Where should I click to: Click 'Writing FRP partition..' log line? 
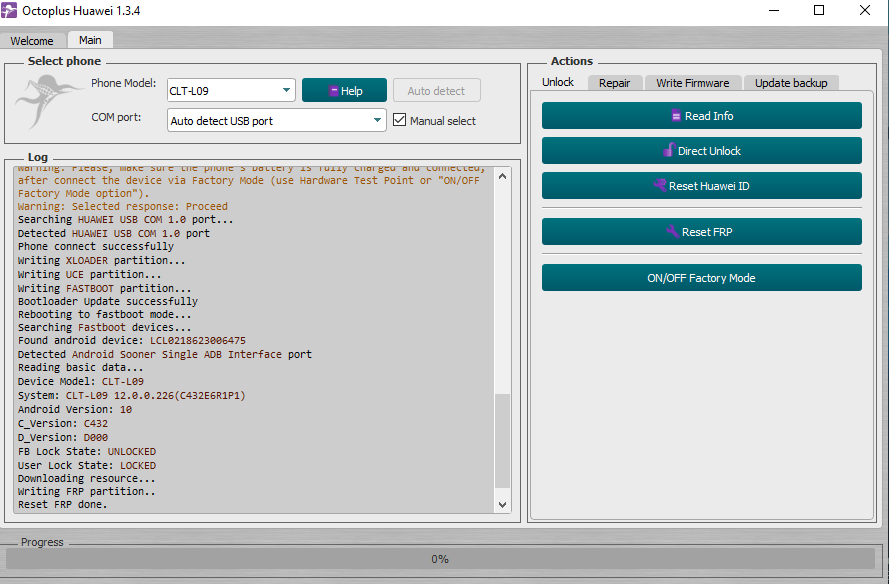pos(87,491)
